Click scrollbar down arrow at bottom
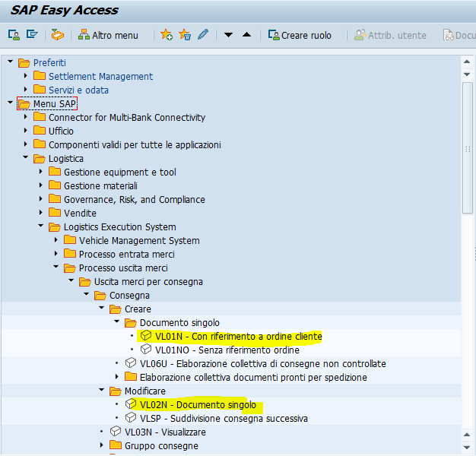Screen dimensions: 476x456 point(467,447)
